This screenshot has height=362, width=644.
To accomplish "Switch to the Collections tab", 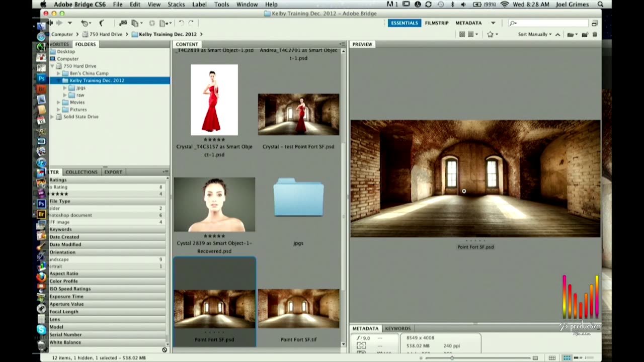I will [82, 172].
